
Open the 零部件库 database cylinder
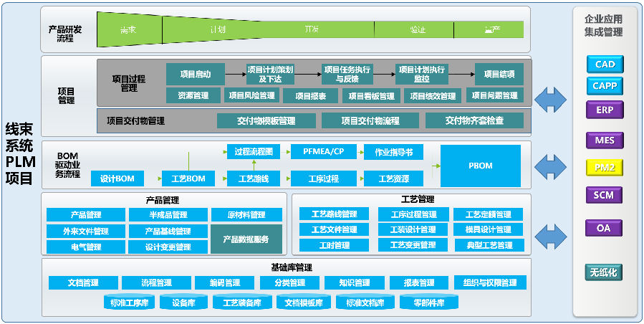[x=429, y=302]
